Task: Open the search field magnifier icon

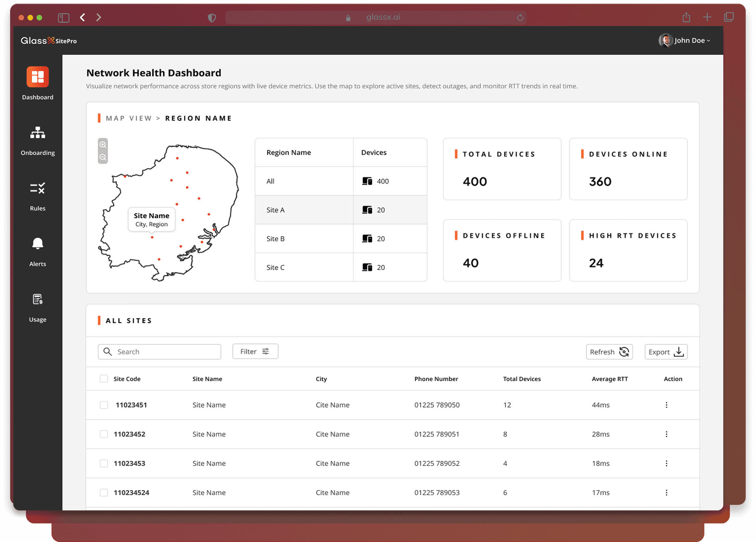Action: [x=107, y=351]
